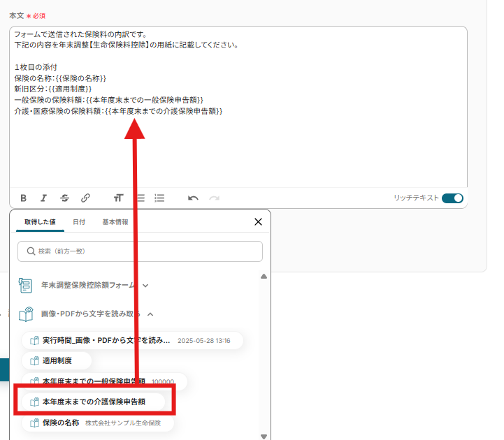Switch to the 日付 tab
Viewport: 504px width, 440px height.
point(79,222)
